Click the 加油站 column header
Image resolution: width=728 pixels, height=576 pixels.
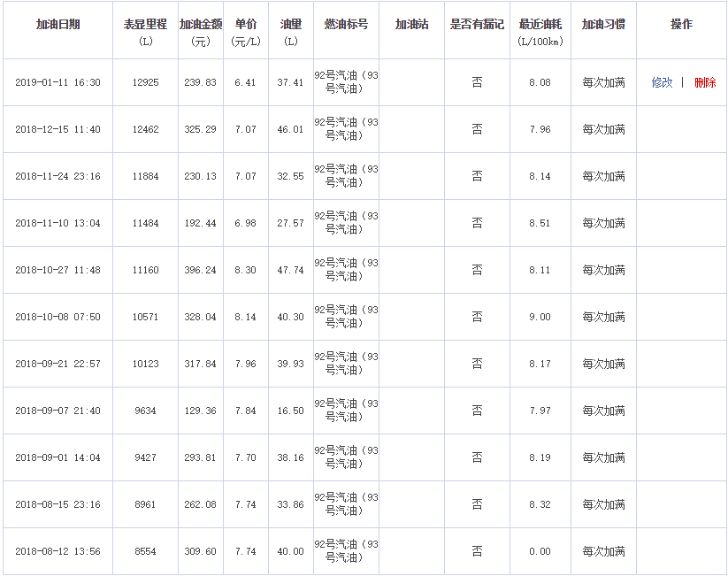[411, 24]
